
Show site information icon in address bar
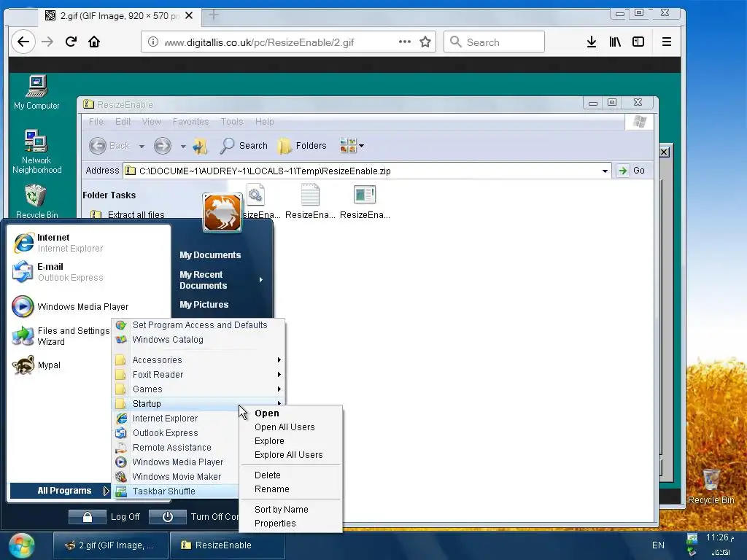[153, 42]
